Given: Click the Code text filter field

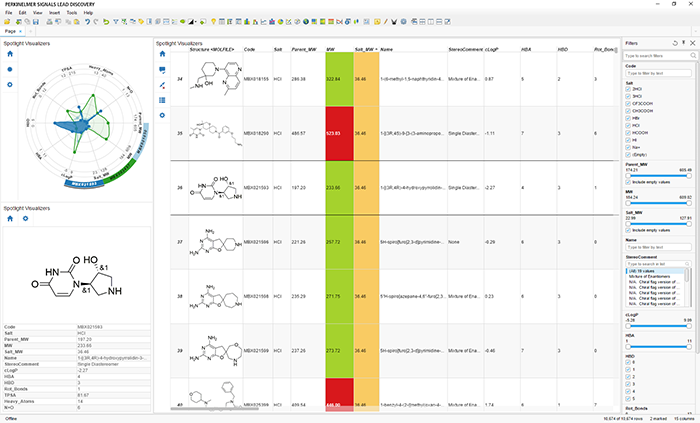Looking at the screenshot, I should point(659,73).
